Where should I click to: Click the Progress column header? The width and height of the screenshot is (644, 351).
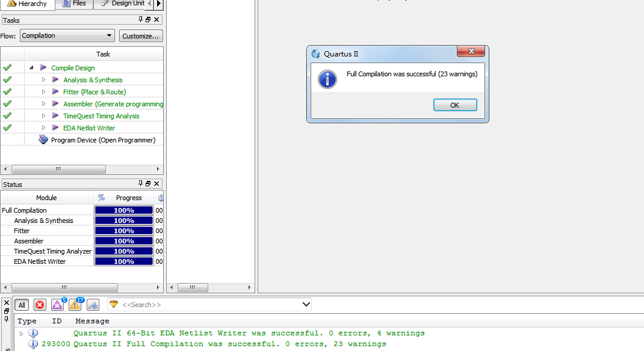(x=129, y=198)
